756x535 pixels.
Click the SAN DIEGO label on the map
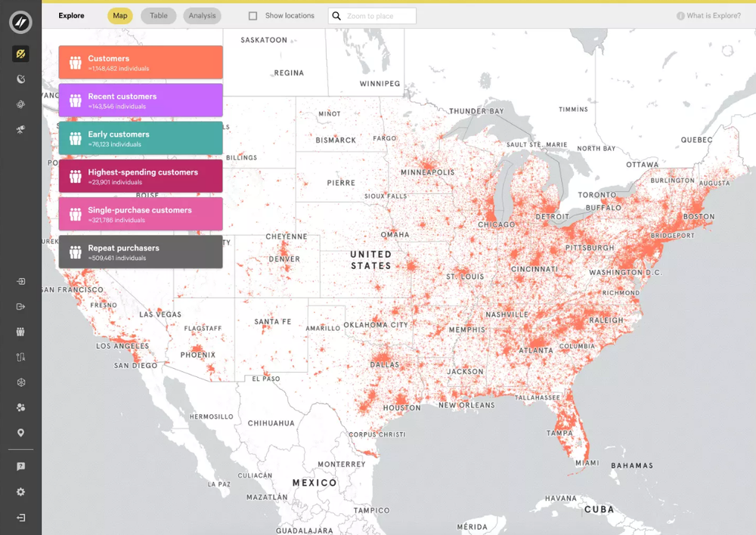(x=135, y=365)
